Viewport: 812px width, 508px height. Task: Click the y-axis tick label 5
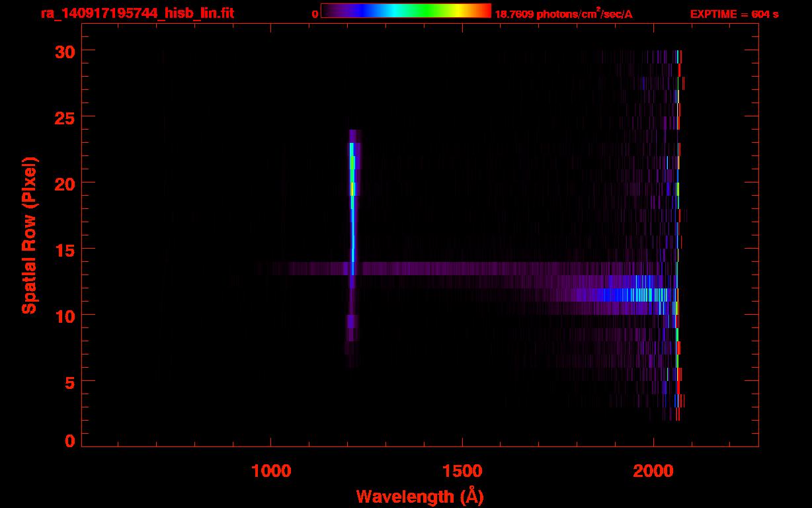pos(69,382)
